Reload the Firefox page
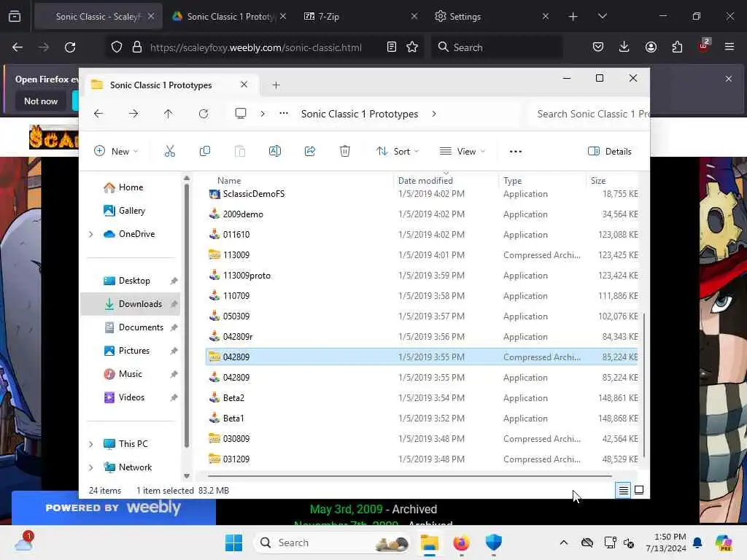This screenshot has width=747, height=560. [x=70, y=47]
